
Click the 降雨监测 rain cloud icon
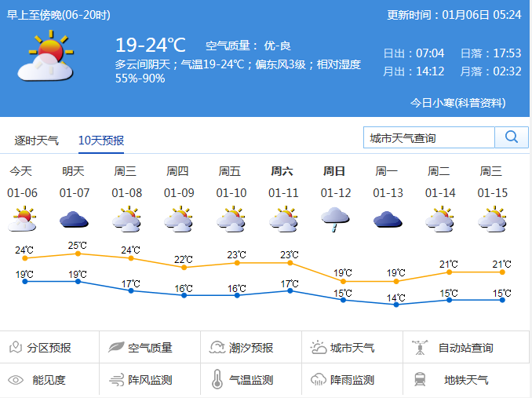tap(318, 380)
